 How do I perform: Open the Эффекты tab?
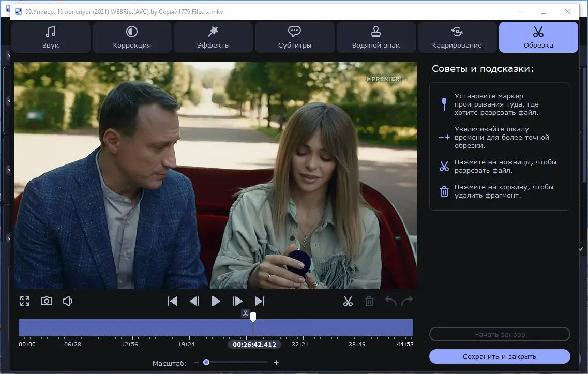(x=213, y=37)
